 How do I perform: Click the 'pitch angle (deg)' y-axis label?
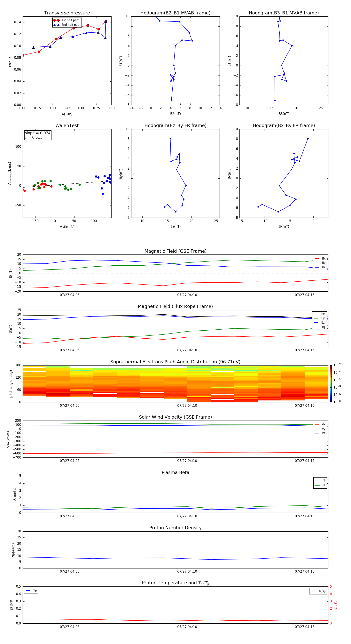(x=11, y=384)
